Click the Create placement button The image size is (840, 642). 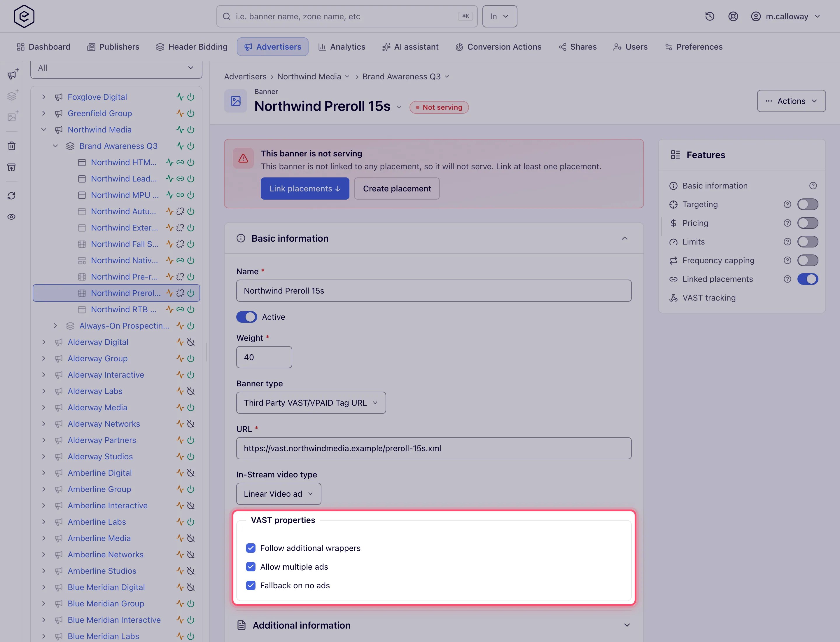[397, 189]
